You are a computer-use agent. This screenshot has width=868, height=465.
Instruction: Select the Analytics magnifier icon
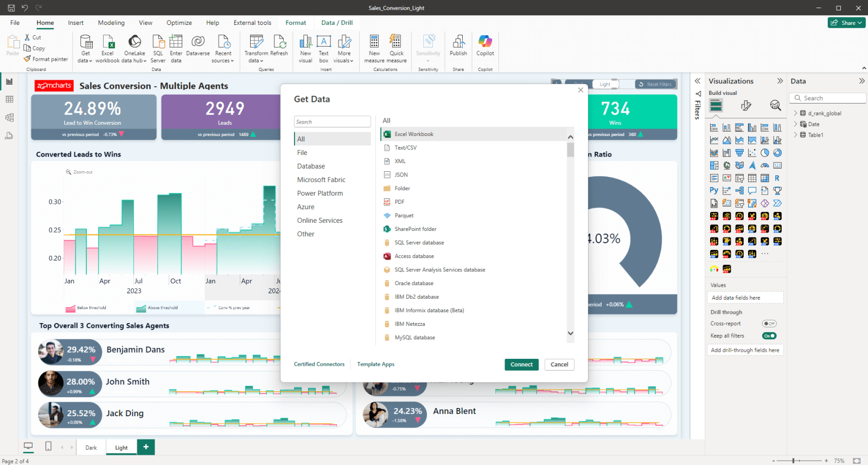coord(776,105)
